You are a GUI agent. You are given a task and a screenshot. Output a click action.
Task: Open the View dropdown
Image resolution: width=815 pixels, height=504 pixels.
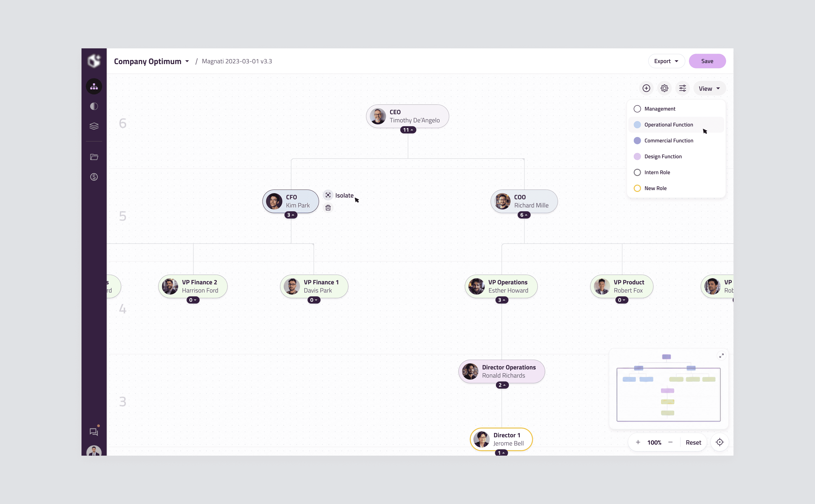pos(709,88)
